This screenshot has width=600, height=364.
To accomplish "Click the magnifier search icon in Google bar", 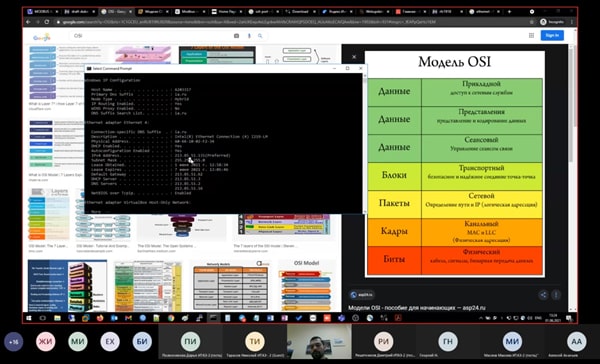I will point(260,36).
